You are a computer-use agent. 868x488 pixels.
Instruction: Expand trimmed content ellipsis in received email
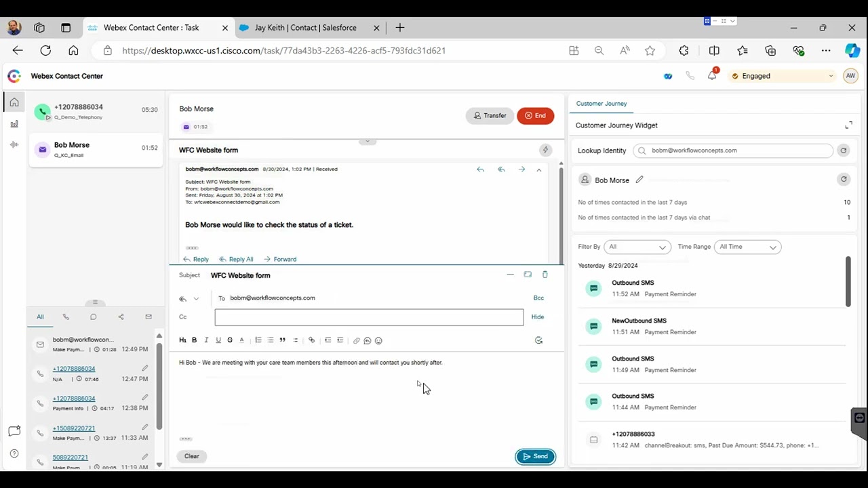point(192,248)
